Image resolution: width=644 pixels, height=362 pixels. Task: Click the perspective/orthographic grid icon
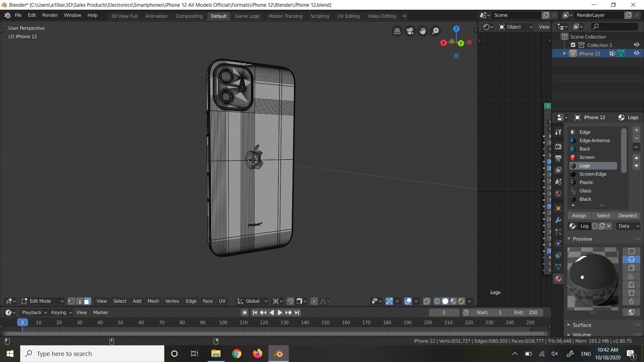point(397,31)
